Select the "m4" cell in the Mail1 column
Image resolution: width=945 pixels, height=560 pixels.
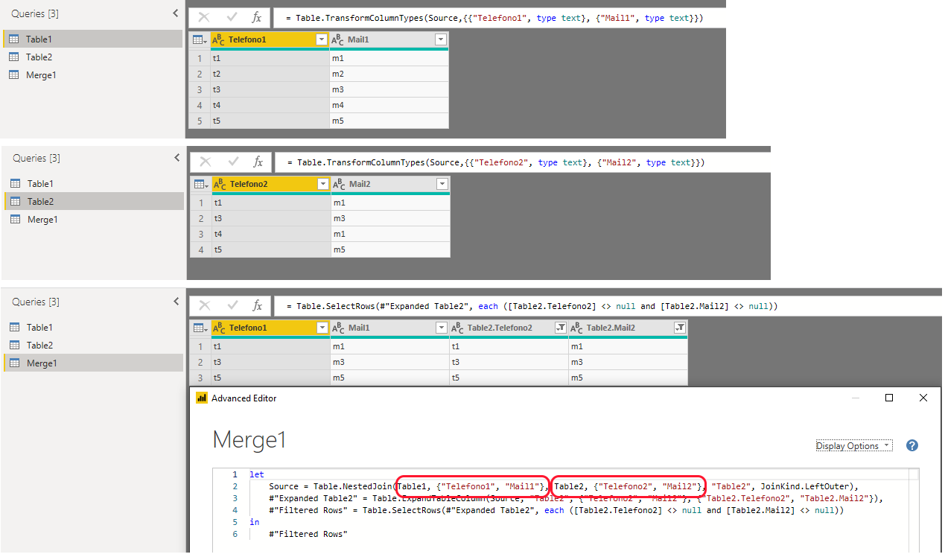389,105
